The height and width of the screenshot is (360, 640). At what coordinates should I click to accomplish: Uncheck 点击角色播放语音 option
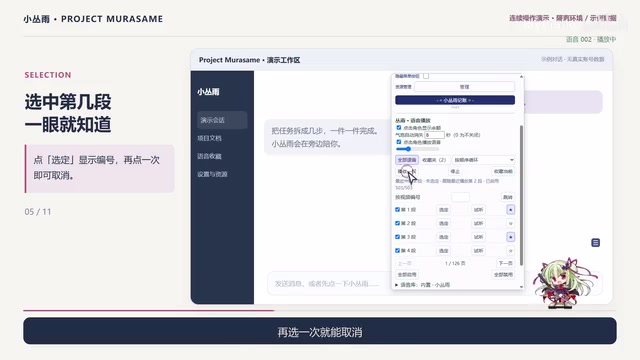pyautogui.click(x=399, y=142)
